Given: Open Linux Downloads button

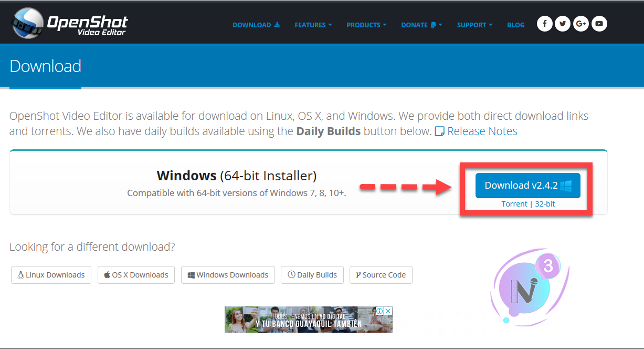Looking at the screenshot, I should click(x=51, y=275).
